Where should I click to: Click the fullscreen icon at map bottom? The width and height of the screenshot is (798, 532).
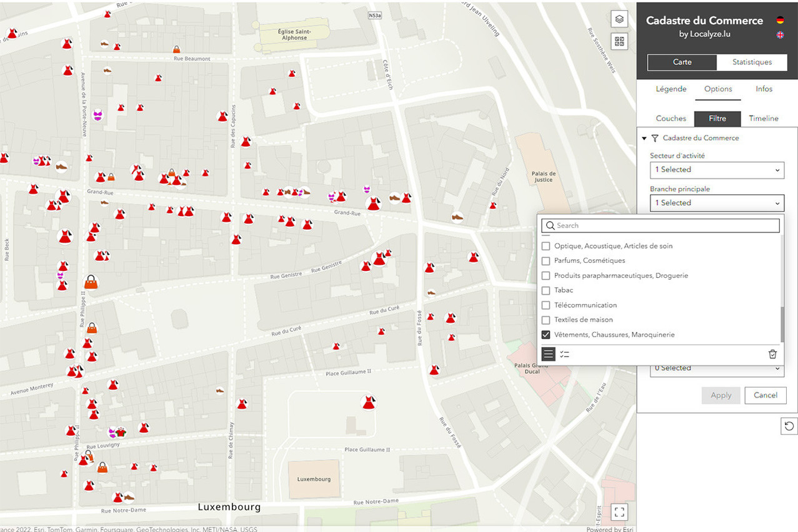pyautogui.click(x=619, y=511)
